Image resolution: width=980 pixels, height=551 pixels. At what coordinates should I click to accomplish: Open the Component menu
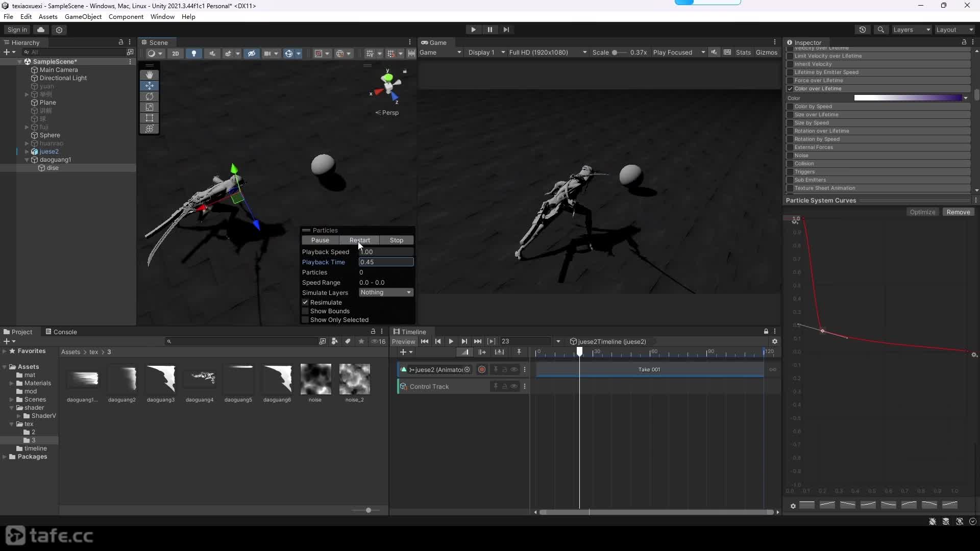[x=126, y=16]
